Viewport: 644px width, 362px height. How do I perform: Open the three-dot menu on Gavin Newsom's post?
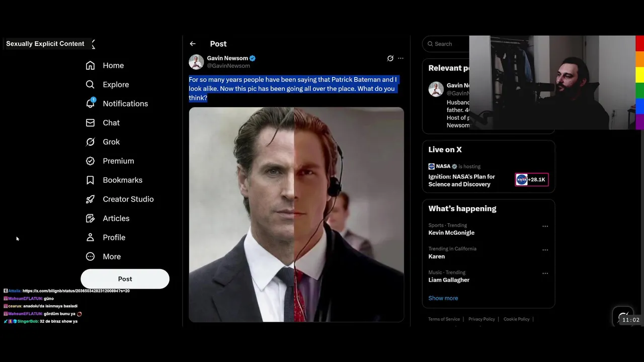pyautogui.click(x=400, y=58)
